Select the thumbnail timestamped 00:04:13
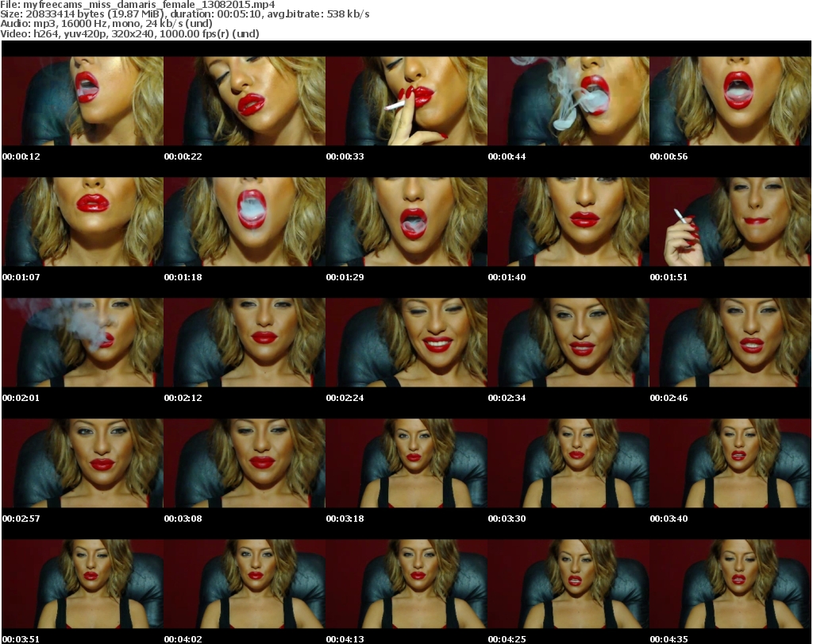Viewport: 813px width, 644px height. pyautogui.click(x=406, y=584)
